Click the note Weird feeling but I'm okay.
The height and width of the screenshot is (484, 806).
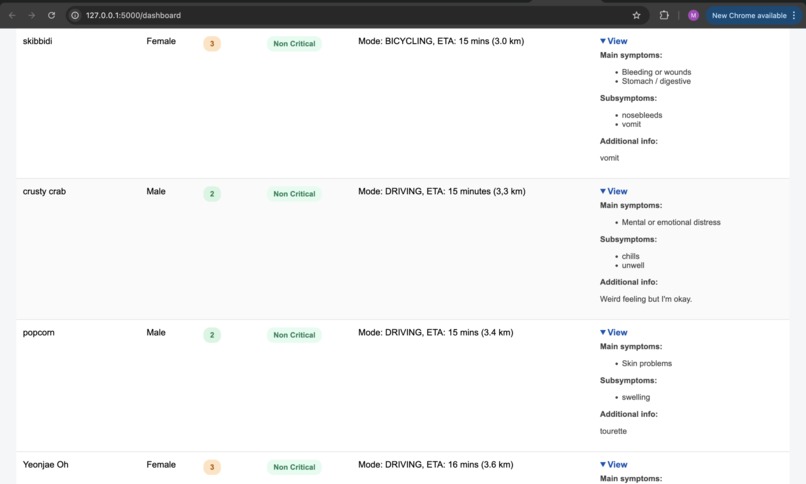646,299
